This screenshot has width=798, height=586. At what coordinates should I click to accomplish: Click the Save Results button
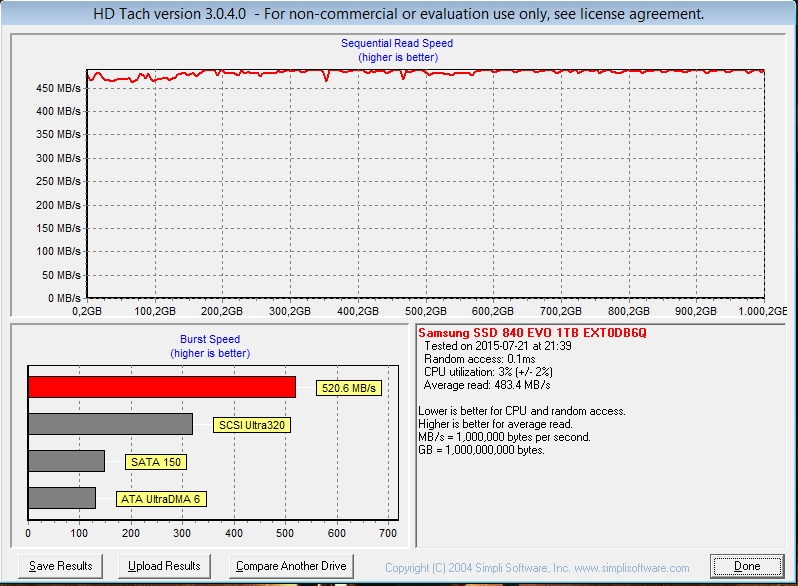coord(61,566)
